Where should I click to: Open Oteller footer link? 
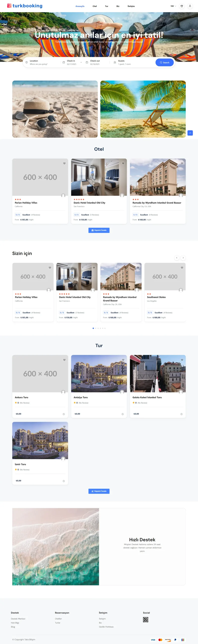point(58,619)
